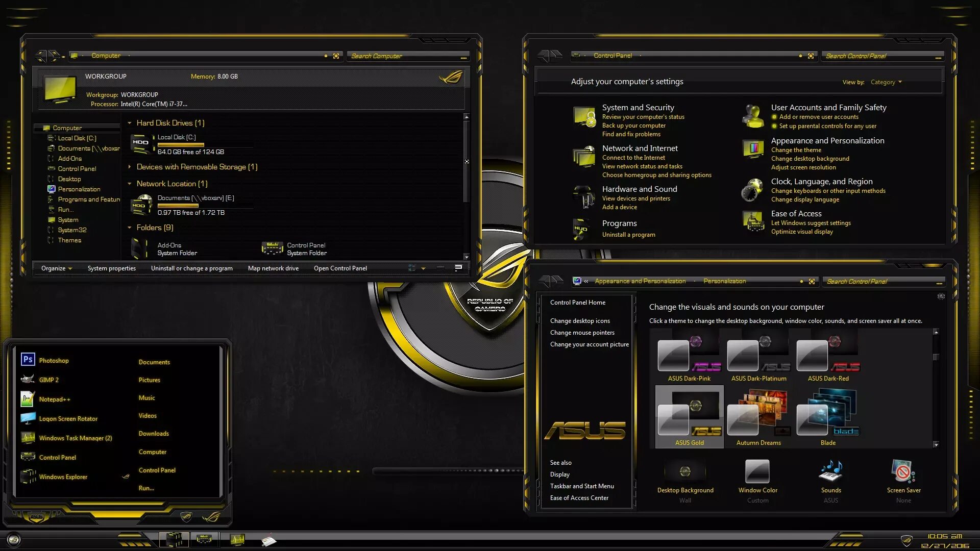Expand Devices with Removable Storage group

130,167
